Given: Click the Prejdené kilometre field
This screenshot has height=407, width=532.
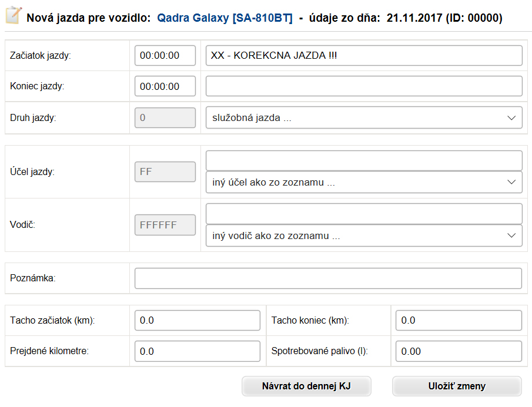Looking at the screenshot, I should click(x=198, y=351).
